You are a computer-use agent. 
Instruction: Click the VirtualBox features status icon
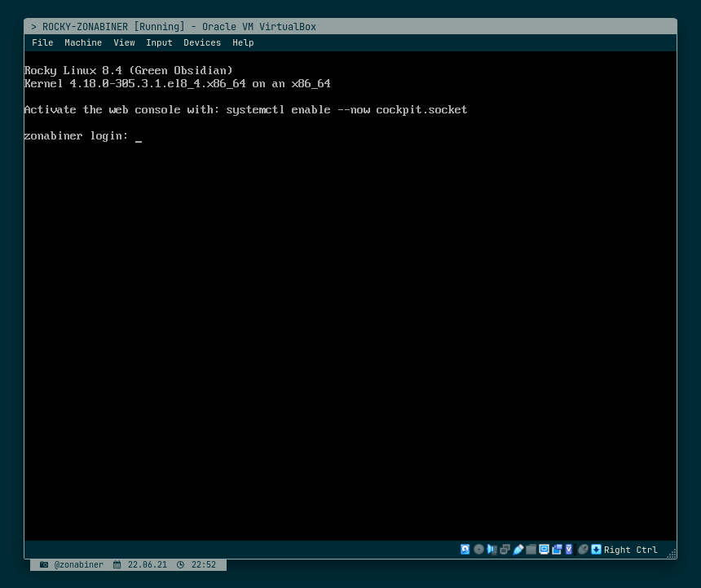(x=569, y=549)
